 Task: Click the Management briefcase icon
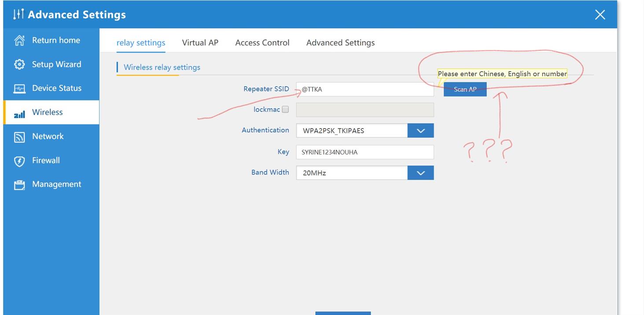pos(19,185)
